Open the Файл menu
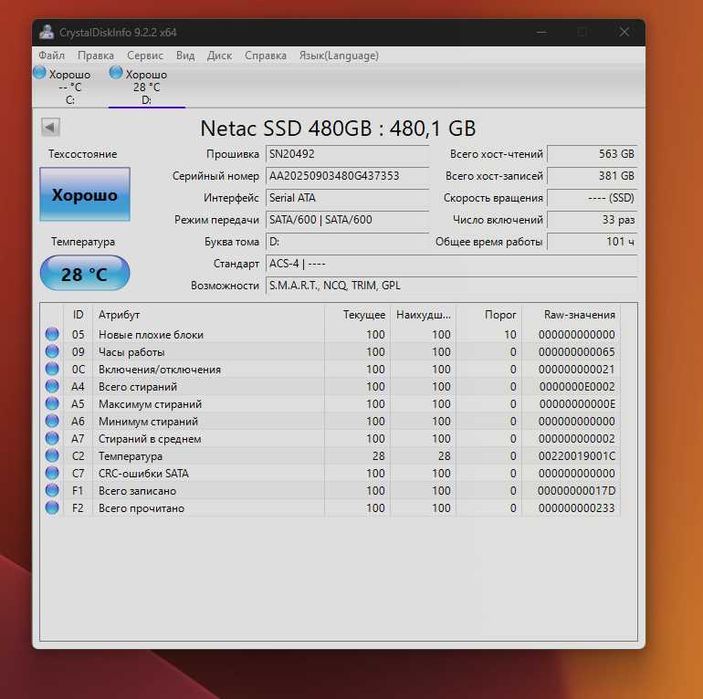703x699 pixels. point(52,56)
